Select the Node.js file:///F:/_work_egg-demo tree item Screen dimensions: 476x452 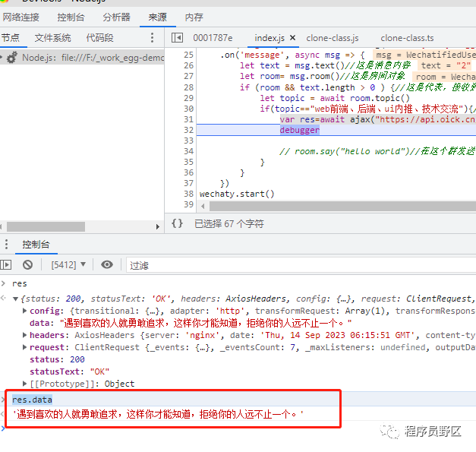[x=82, y=58]
